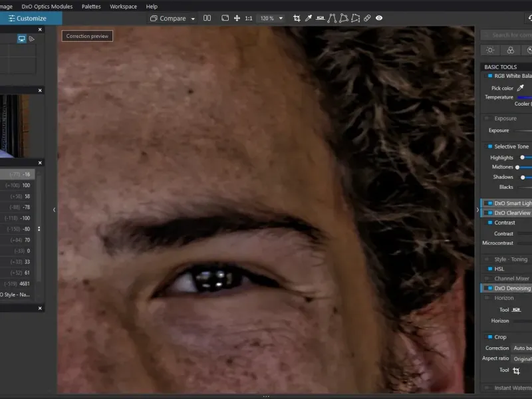
Task: Open the Aspect ratio dropdown
Action: pos(522,358)
